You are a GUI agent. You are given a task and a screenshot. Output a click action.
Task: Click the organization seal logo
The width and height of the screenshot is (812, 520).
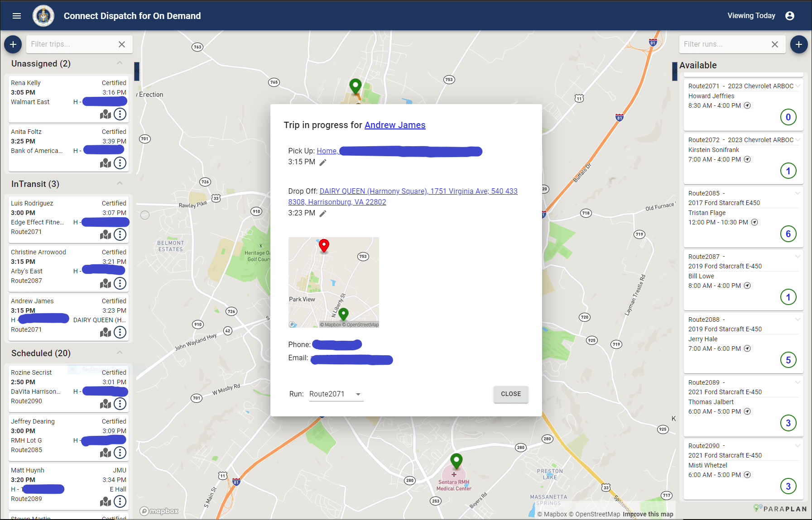[x=43, y=16]
